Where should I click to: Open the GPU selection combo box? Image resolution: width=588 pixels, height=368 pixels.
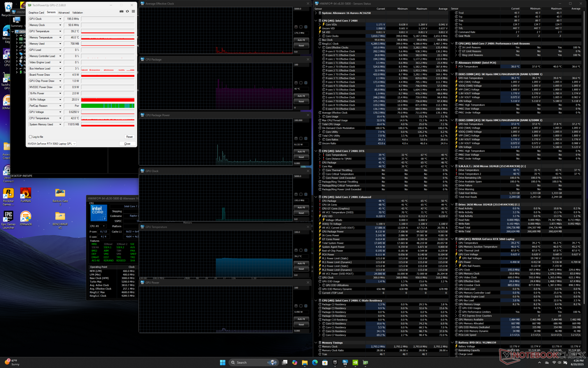coord(51,144)
